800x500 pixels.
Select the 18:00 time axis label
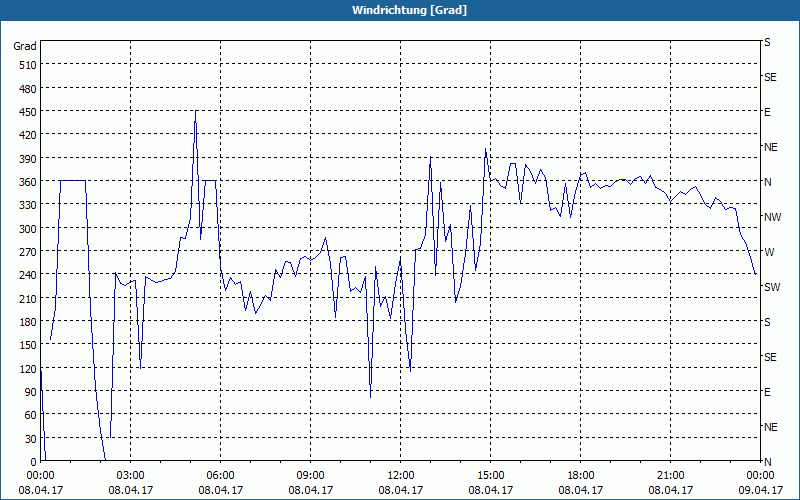click(x=581, y=475)
